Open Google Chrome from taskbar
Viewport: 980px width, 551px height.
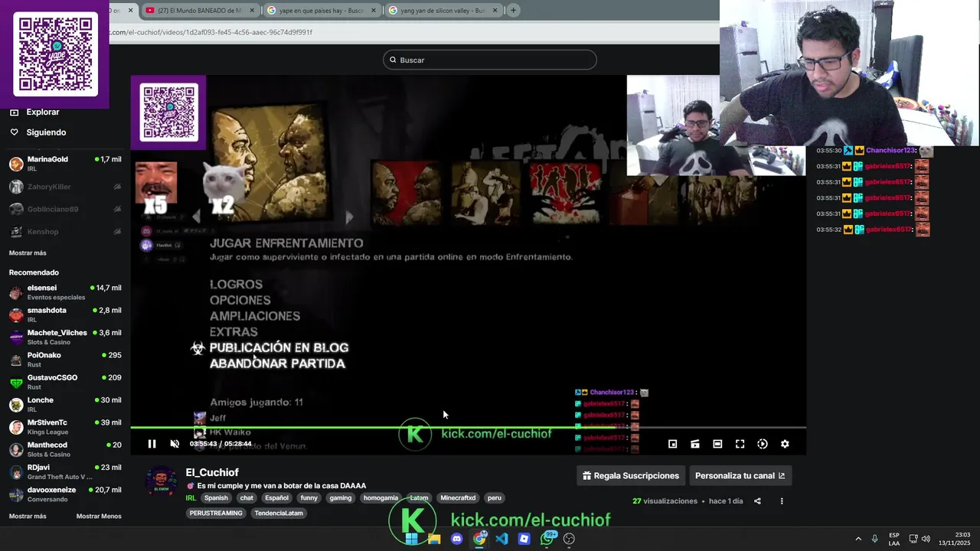click(479, 539)
